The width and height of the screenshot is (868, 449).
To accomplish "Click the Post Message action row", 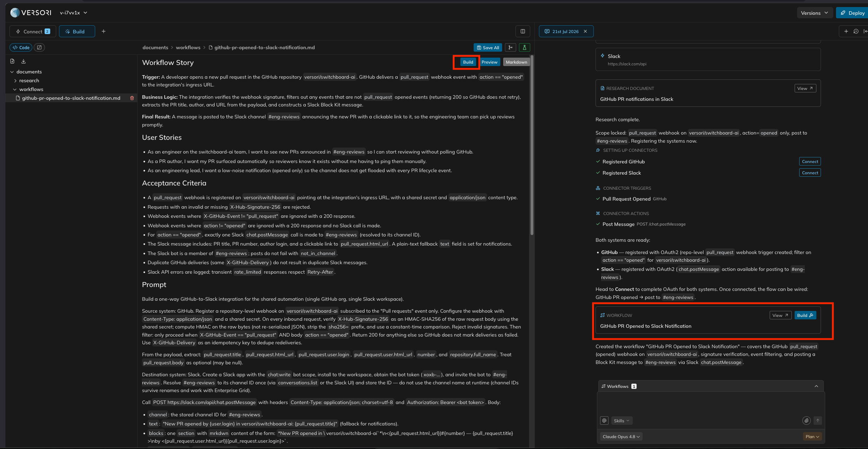I will tap(640, 224).
